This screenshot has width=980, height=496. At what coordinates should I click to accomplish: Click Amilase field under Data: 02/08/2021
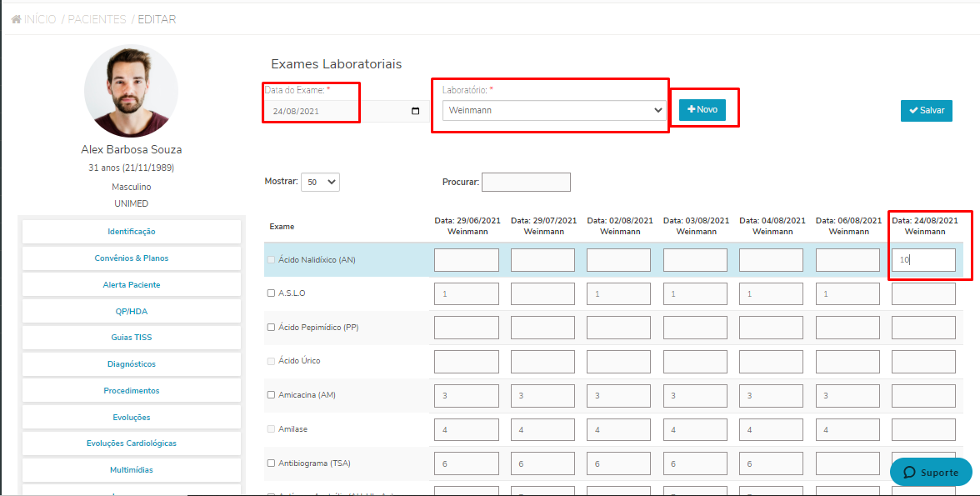pyautogui.click(x=618, y=429)
